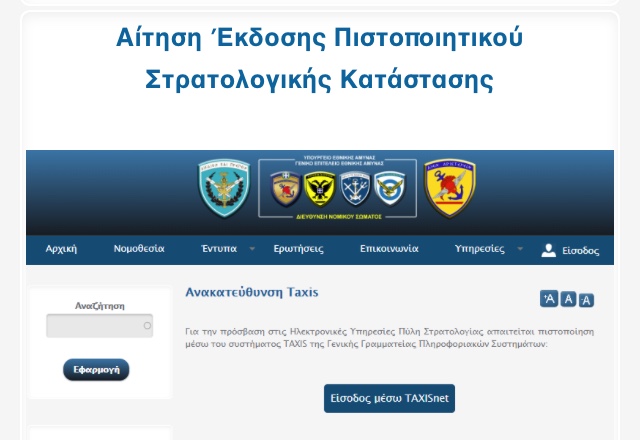Viewport: 640px width, 440px height.
Task: Click the Navy anchor emblem
Action: coord(354,187)
